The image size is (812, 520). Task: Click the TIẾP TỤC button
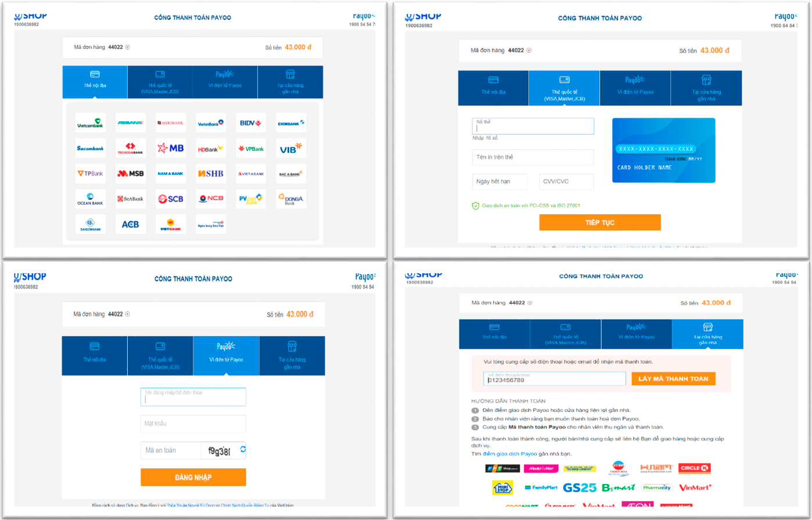click(600, 222)
